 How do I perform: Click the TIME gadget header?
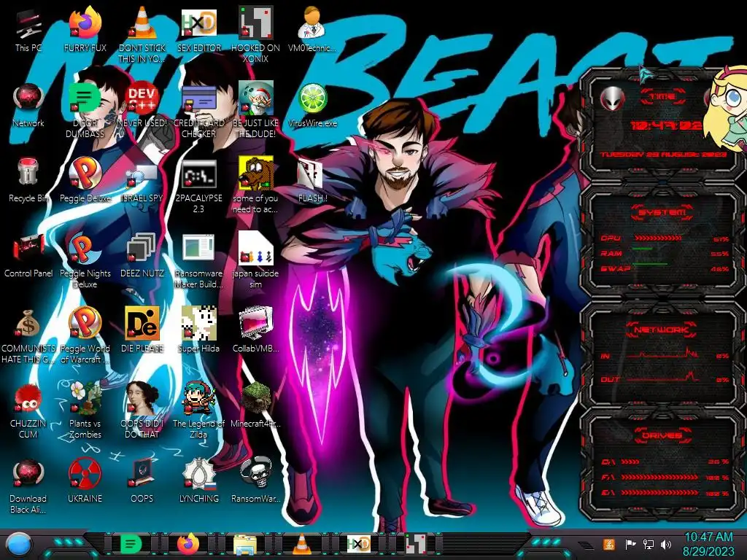(x=662, y=97)
